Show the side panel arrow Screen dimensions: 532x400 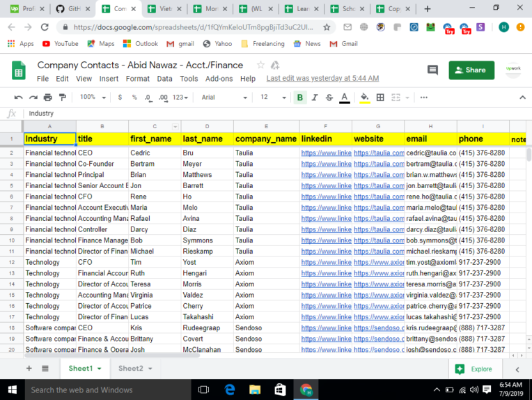coord(517,369)
